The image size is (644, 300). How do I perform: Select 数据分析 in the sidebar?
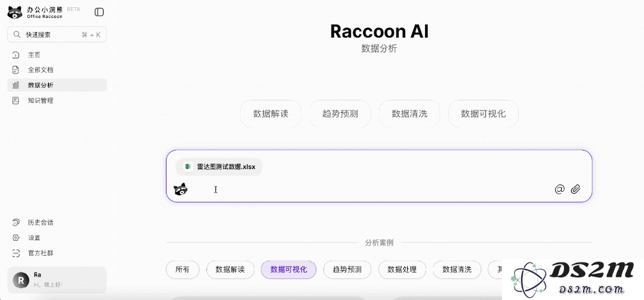pyautogui.click(x=57, y=85)
